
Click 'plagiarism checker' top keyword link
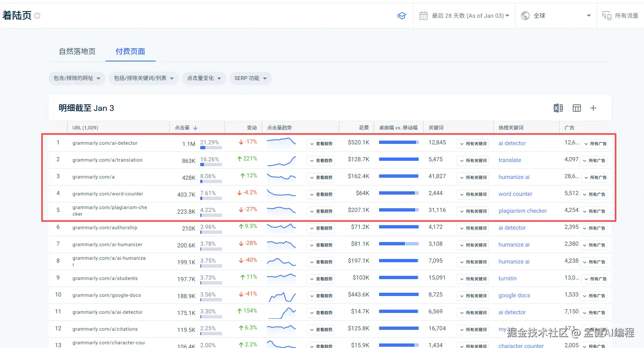(523, 211)
